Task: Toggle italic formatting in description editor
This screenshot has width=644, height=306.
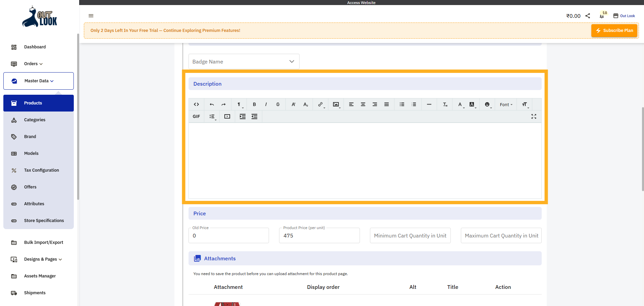Action: click(x=266, y=104)
